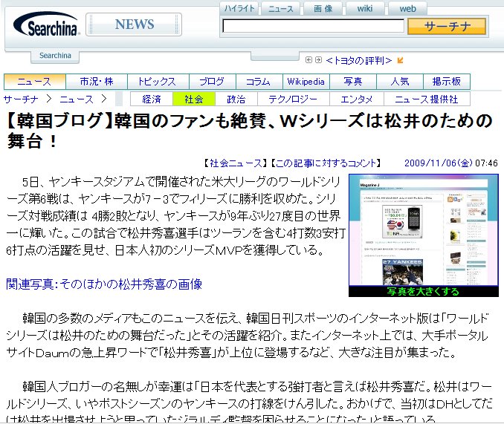Focus the search text field
The height and width of the screenshot is (424, 504).
click(x=313, y=26)
